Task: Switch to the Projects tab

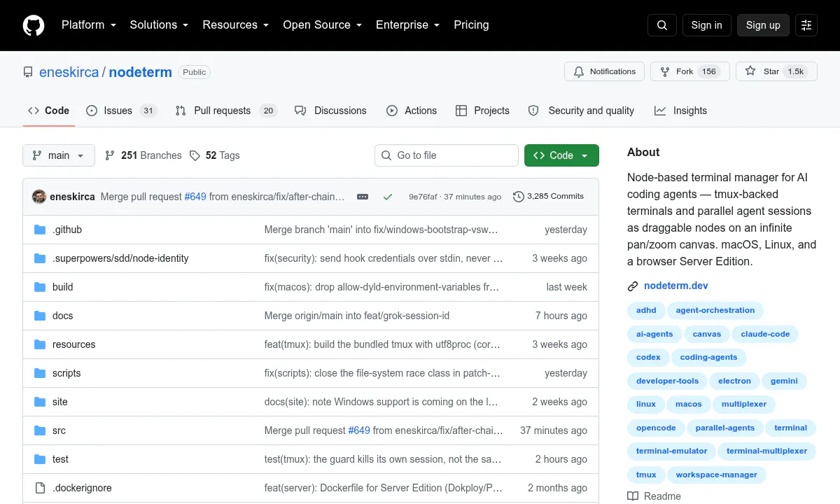Action: point(482,111)
